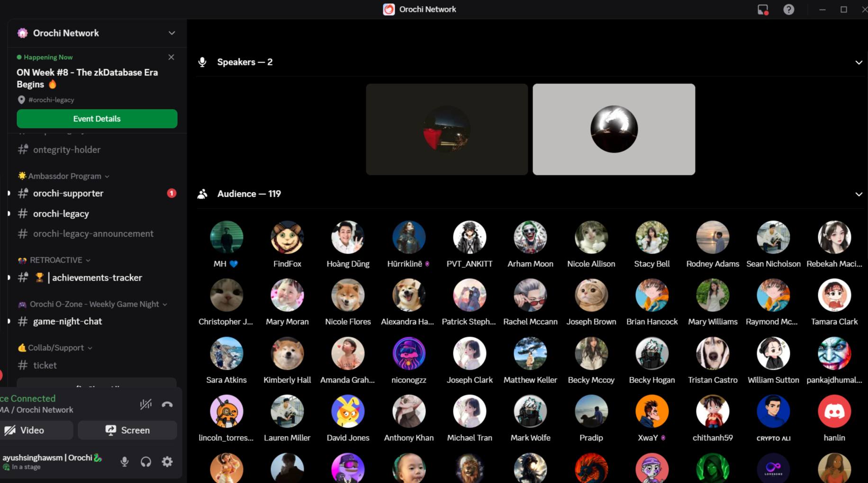Viewport: 868px width, 483px height.
Task: Mute the microphone in user panel
Action: (124, 462)
